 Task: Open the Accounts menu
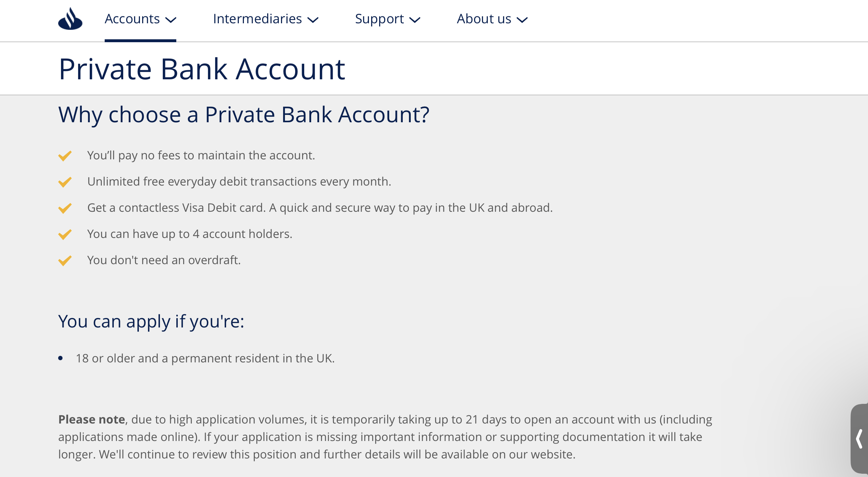click(x=140, y=19)
